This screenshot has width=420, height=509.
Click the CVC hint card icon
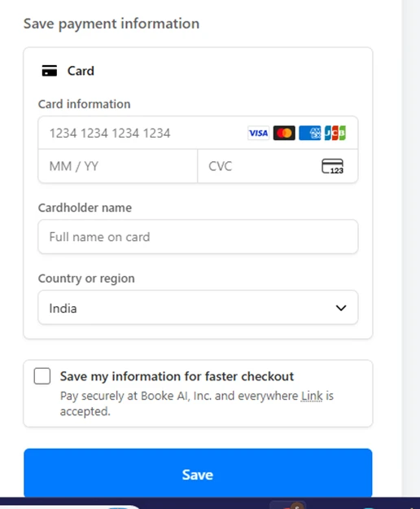click(332, 166)
